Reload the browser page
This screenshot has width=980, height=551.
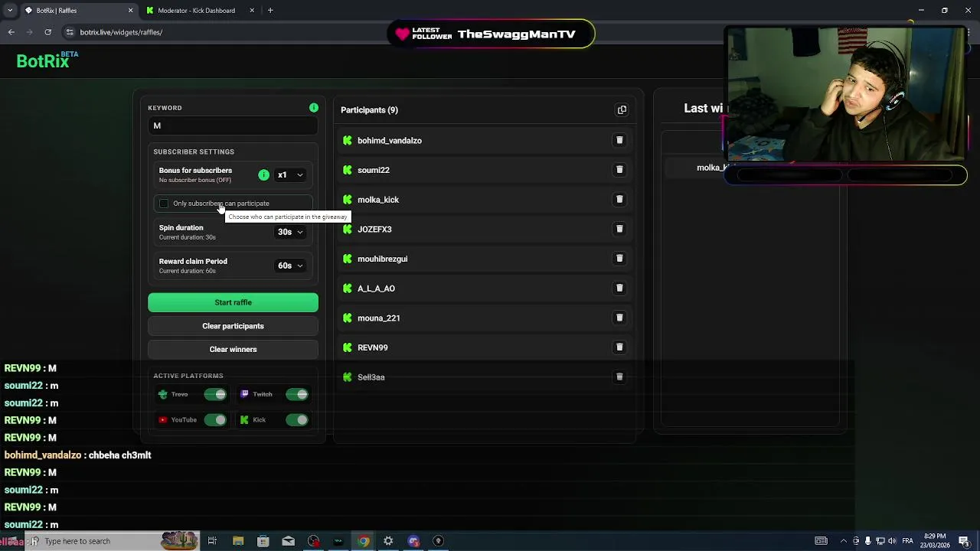[47, 32]
